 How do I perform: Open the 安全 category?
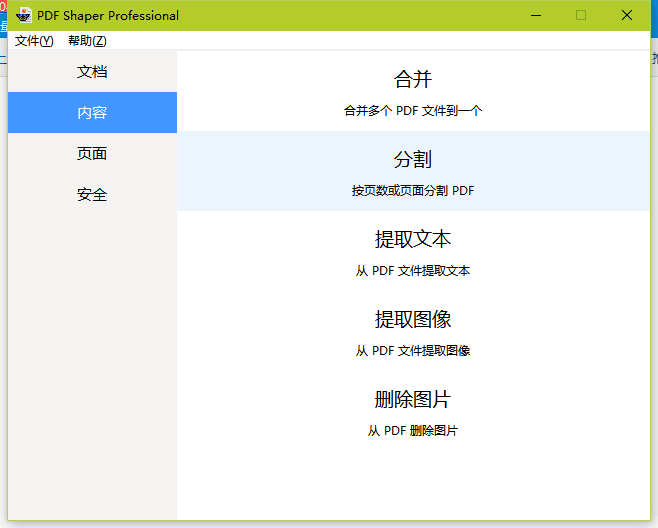(x=92, y=195)
